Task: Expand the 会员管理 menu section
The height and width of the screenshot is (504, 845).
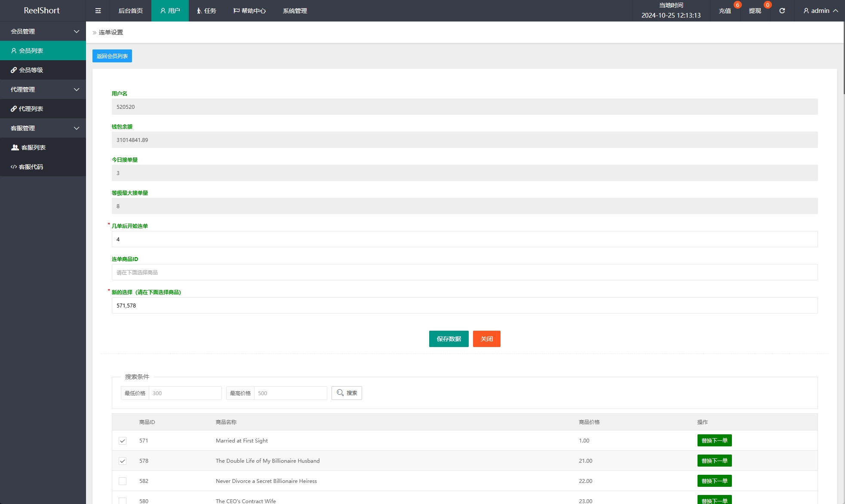Action: pos(43,31)
